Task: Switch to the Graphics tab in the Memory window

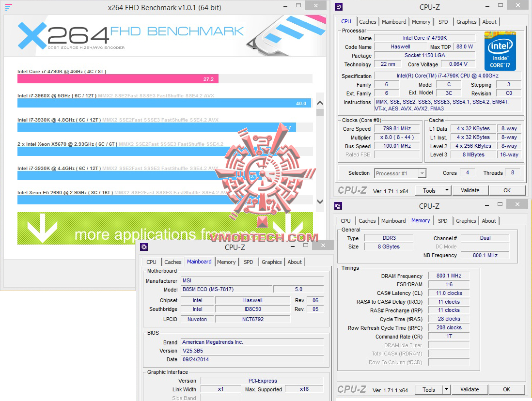Action: pos(465,221)
